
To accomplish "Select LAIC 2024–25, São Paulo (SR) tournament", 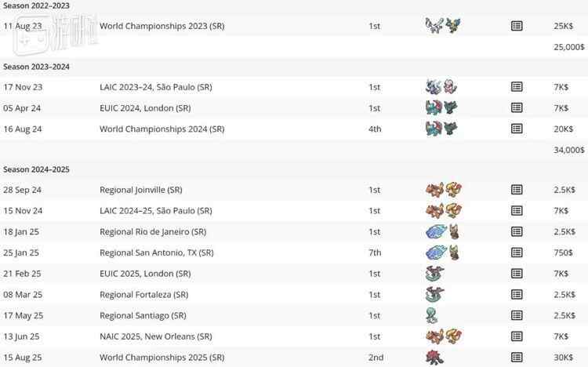I will (x=155, y=210).
